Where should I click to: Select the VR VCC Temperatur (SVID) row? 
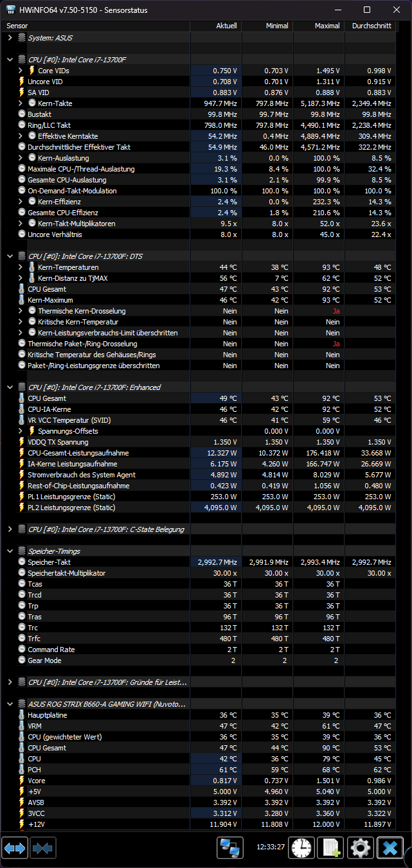199,420
